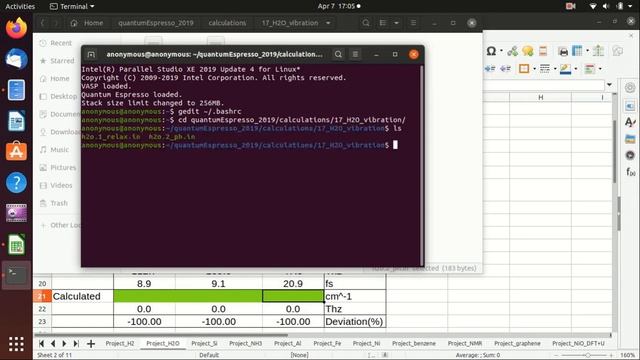Show Applications grid in the dock

click(x=16, y=344)
